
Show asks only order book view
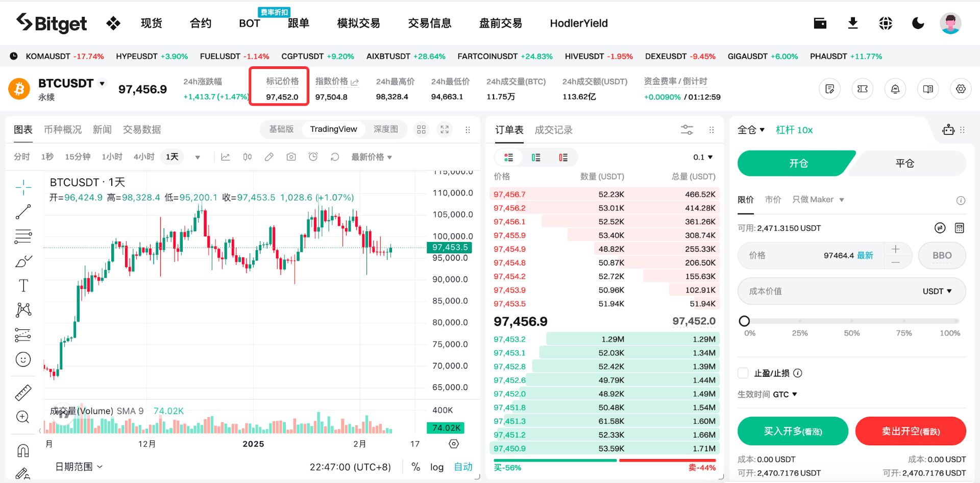563,157
